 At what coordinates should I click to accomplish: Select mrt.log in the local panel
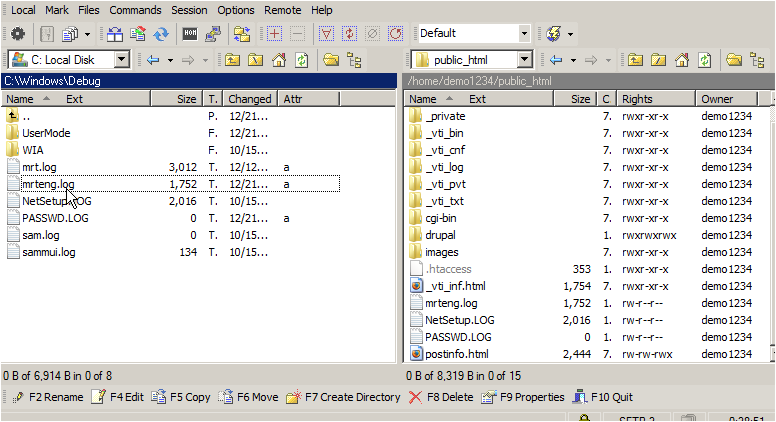pyautogui.click(x=39, y=167)
